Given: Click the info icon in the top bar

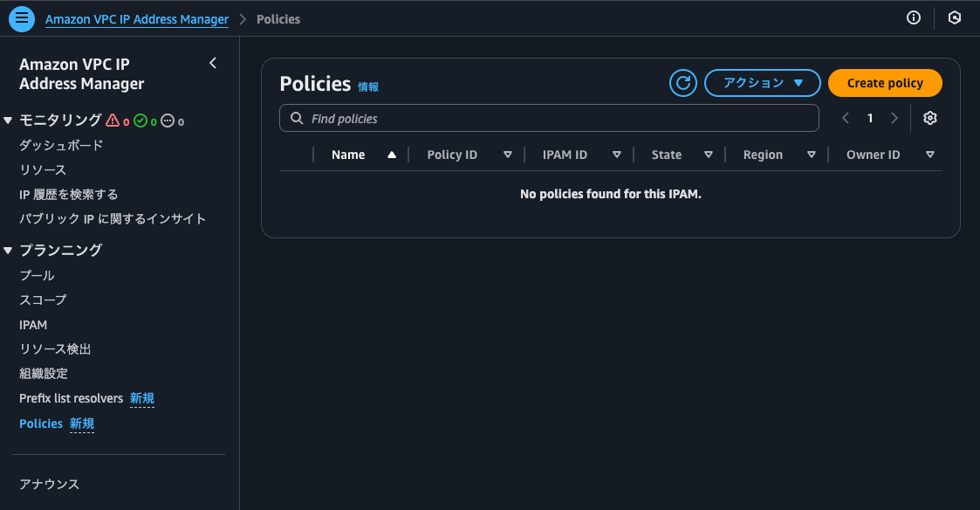Looking at the screenshot, I should (x=913, y=17).
